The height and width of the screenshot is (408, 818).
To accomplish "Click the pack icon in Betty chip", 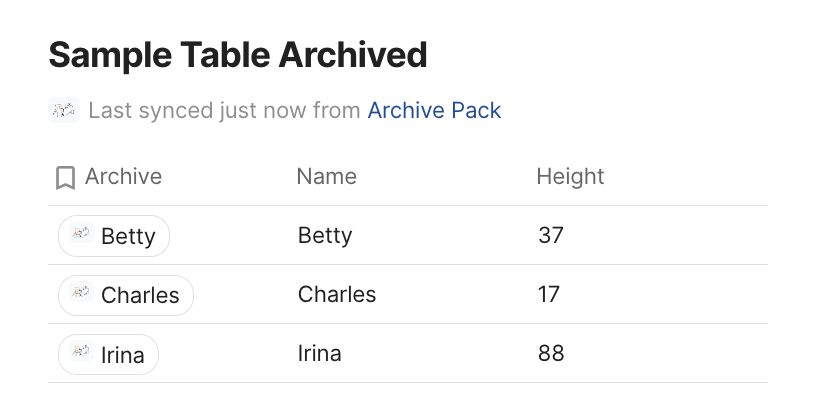I will click(x=82, y=235).
